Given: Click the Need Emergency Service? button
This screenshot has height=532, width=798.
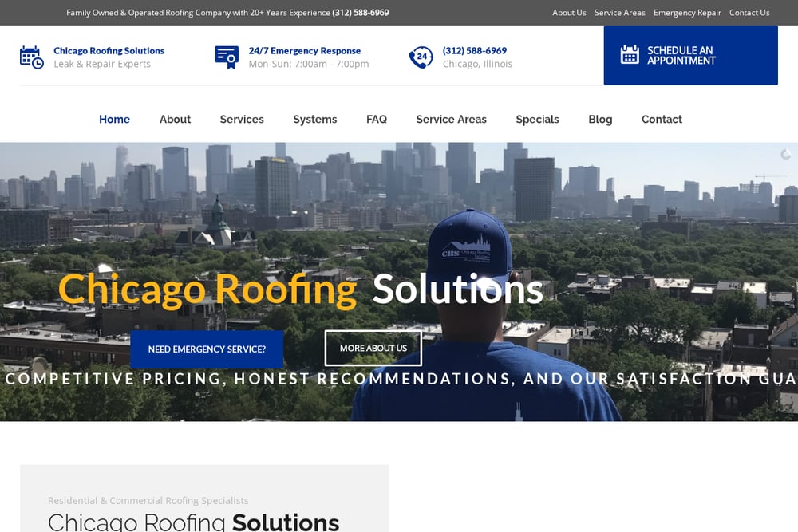Looking at the screenshot, I should [207, 349].
